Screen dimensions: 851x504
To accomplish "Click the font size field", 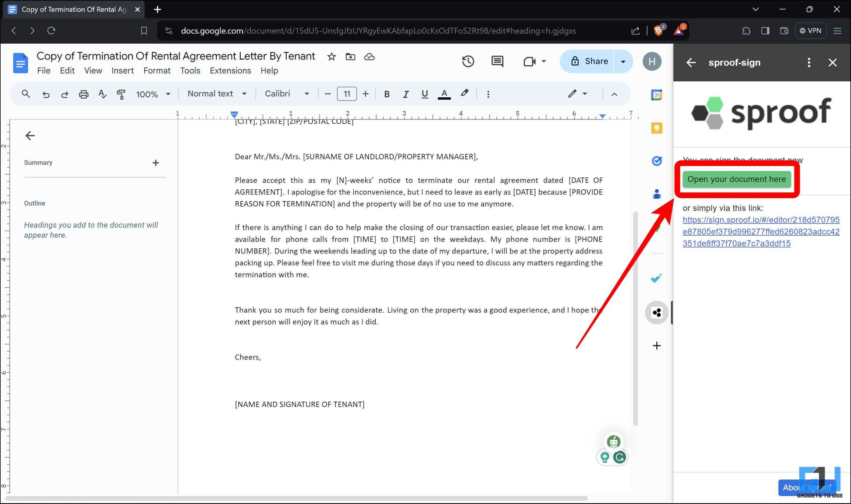I will tap(347, 94).
